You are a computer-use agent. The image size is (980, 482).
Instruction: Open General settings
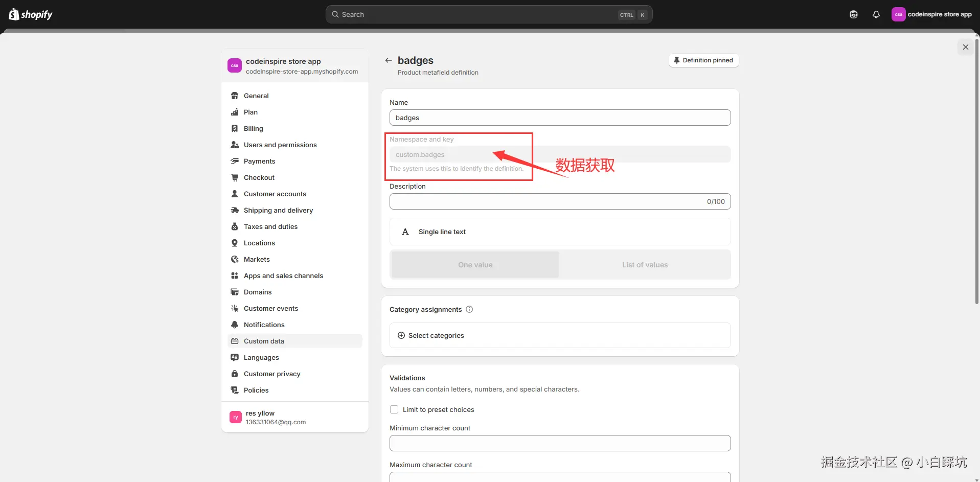click(x=294, y=96)
